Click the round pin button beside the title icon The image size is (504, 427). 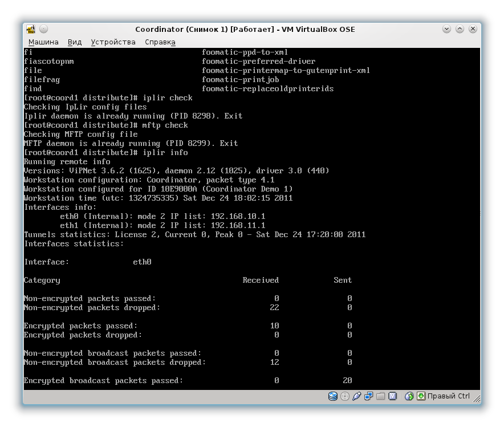pos(44,29)
